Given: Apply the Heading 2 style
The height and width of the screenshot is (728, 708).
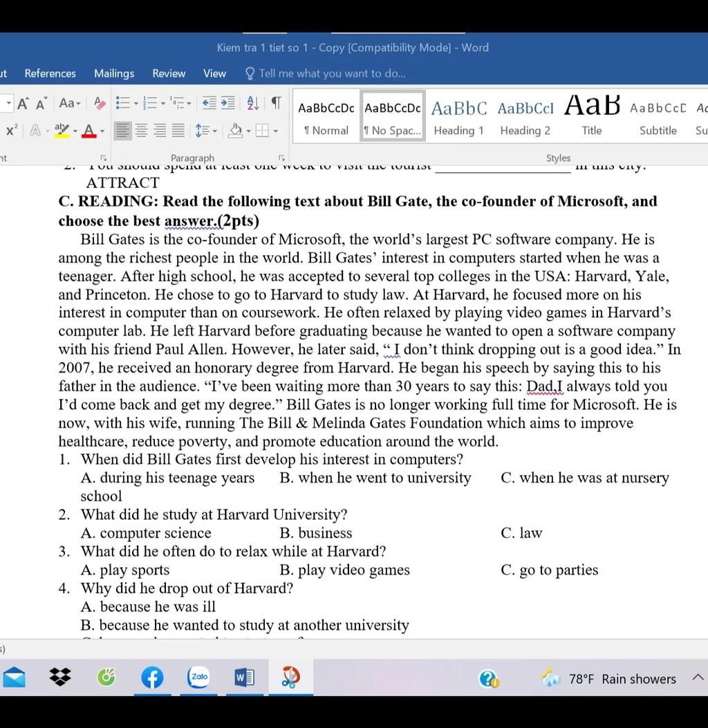Looking at the screenshot, I should (x=525, y=117).
